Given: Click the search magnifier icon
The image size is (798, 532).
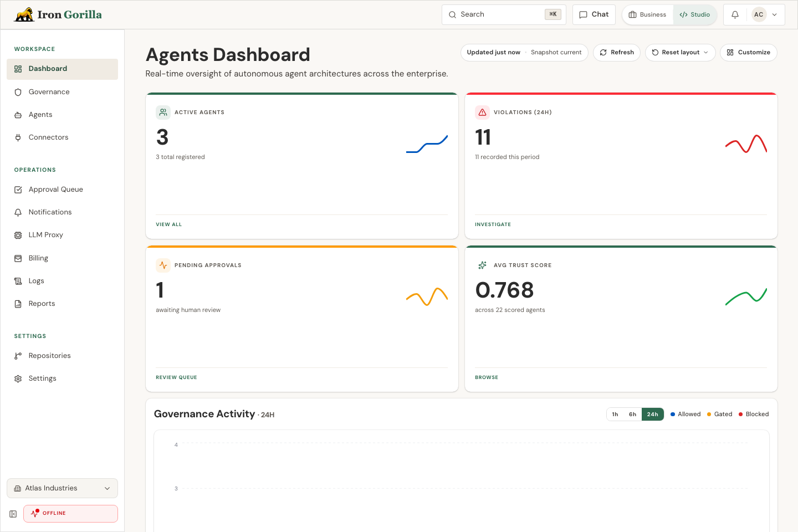Looking at the screenshot, I should [452, 15].
